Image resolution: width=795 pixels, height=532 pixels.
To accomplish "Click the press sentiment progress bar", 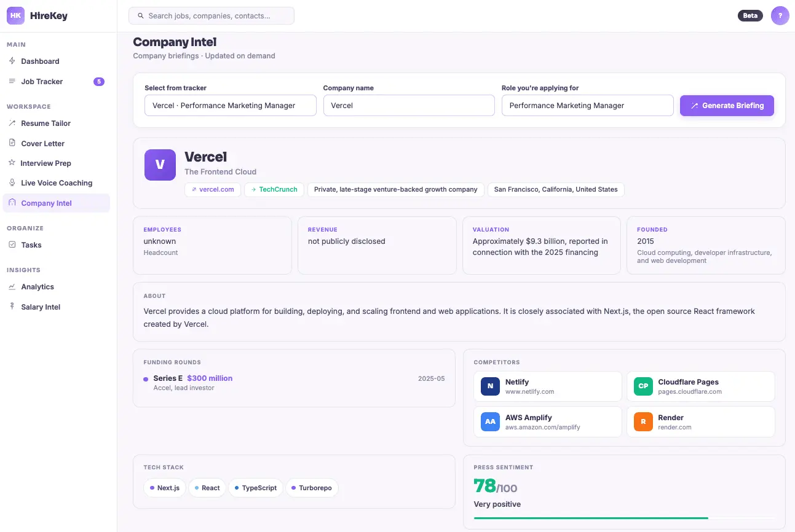I will (624, 518).
